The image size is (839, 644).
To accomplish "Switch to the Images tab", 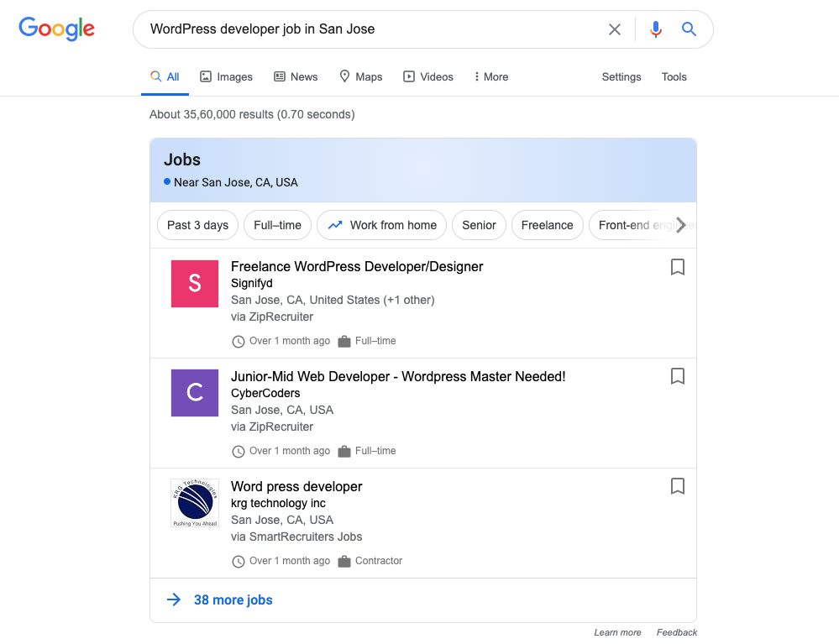I will 226,77.
